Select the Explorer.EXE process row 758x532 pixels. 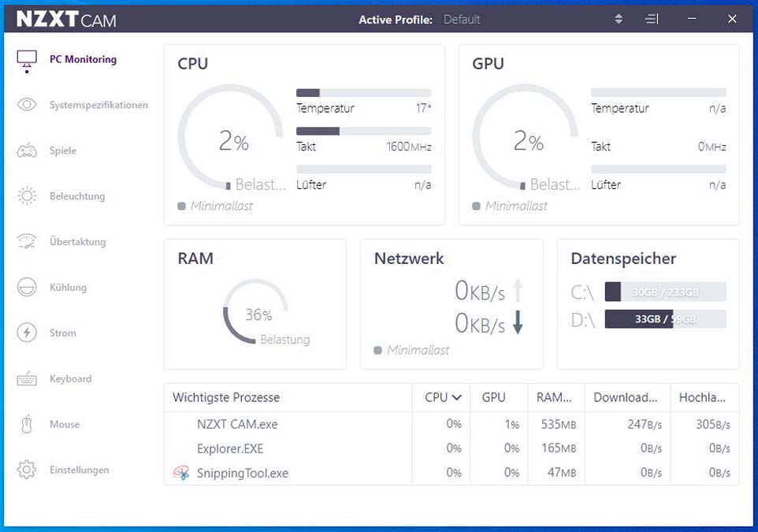[451, 448]
